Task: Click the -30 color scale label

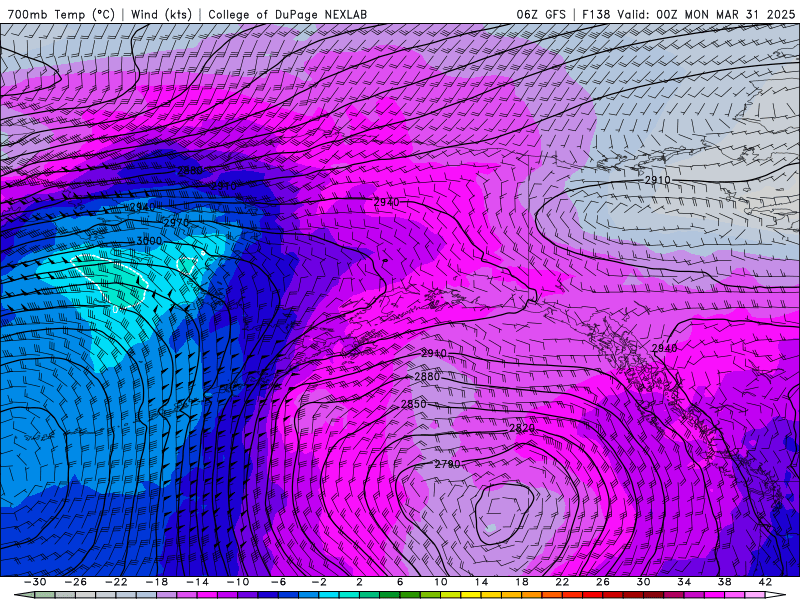Action: coord(35,582)
